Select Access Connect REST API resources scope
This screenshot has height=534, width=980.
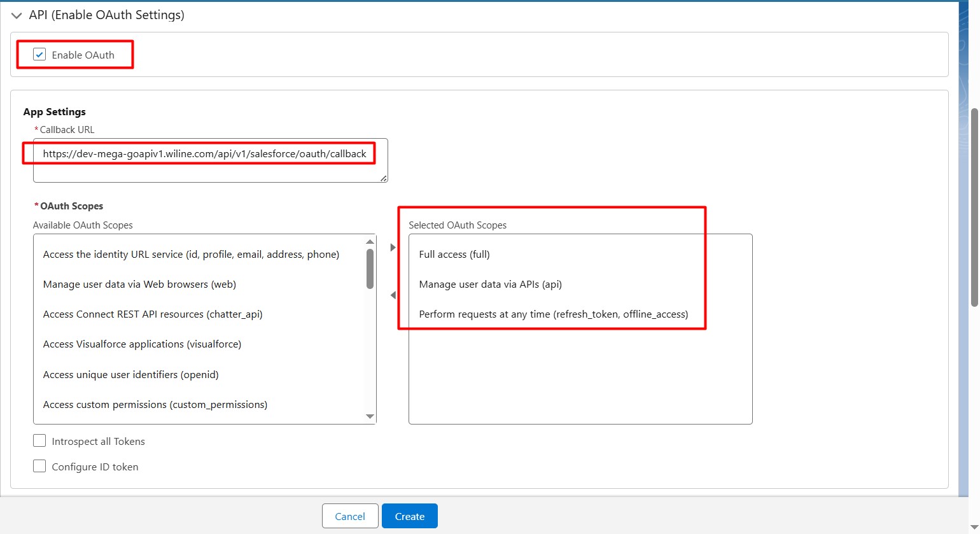point(152,314)
